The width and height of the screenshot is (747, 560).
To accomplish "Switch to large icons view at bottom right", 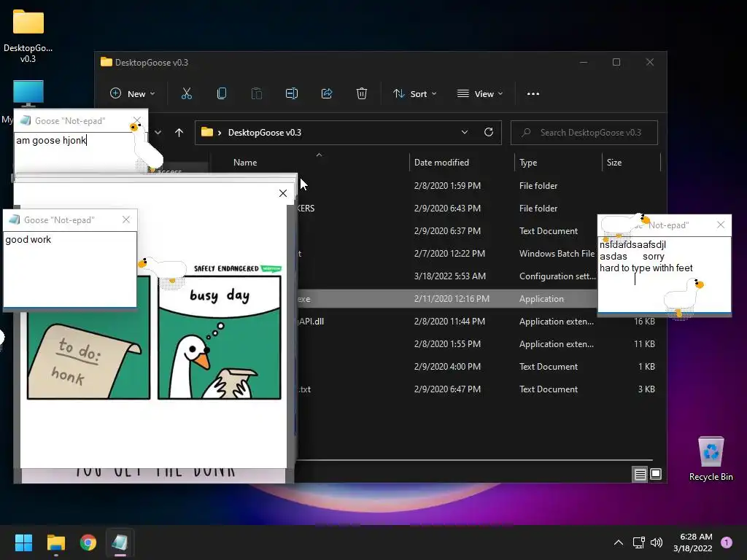I will click(x=656, y=474).
